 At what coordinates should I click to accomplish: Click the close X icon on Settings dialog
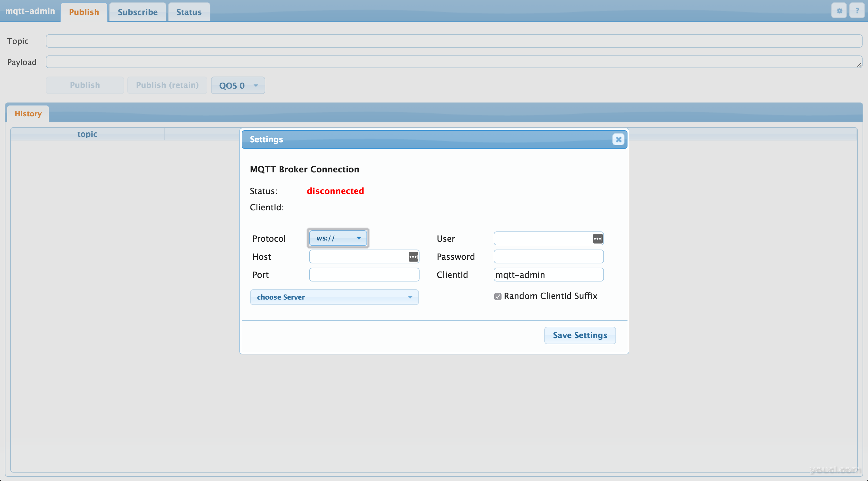(618, 139)
